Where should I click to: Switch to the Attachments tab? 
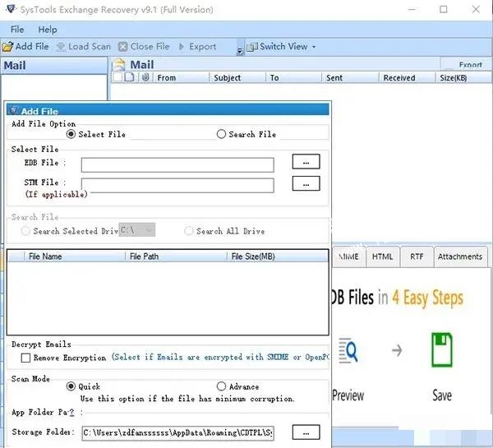point(460,256)
